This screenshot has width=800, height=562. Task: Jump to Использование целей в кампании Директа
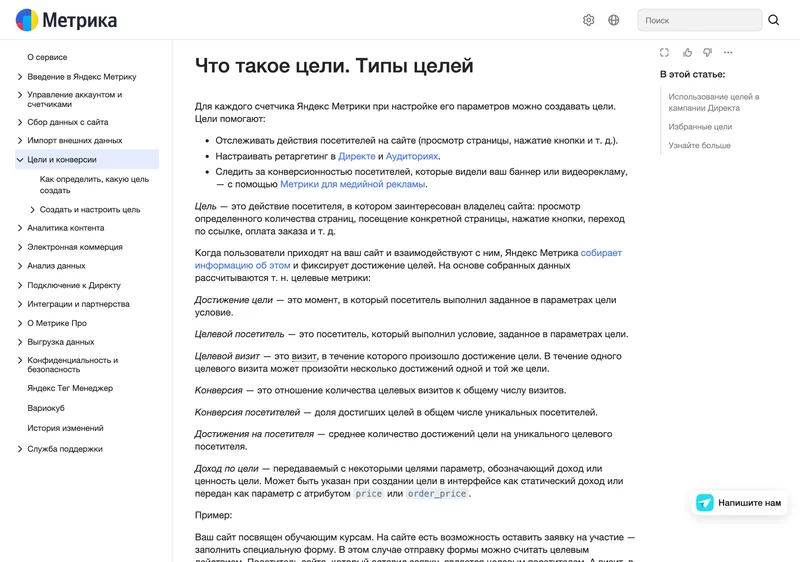coord(714,102)
